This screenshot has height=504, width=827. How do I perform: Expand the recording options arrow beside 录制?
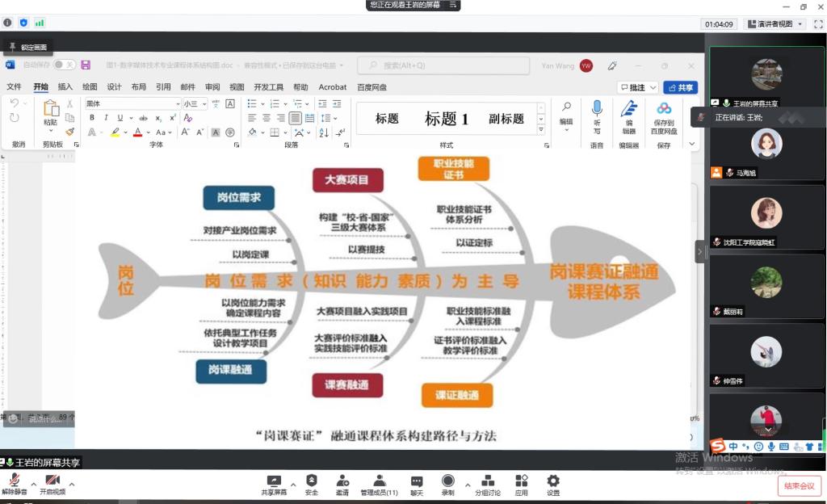click(468, 485)
